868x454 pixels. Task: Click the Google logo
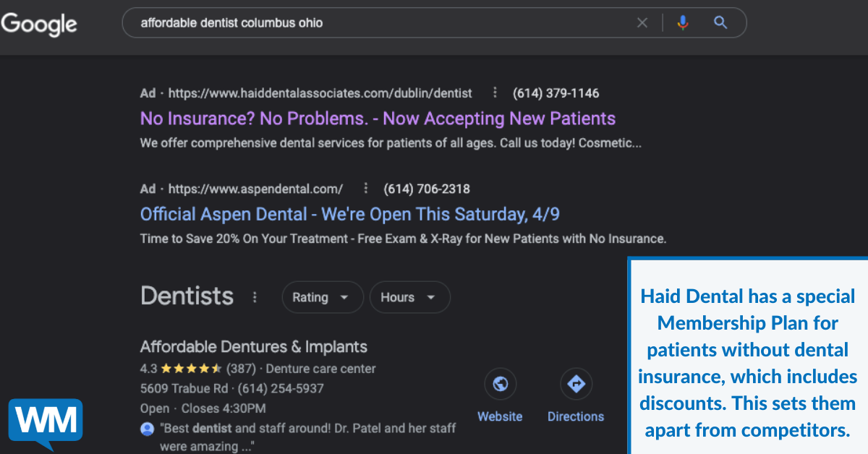pos(39,25)
